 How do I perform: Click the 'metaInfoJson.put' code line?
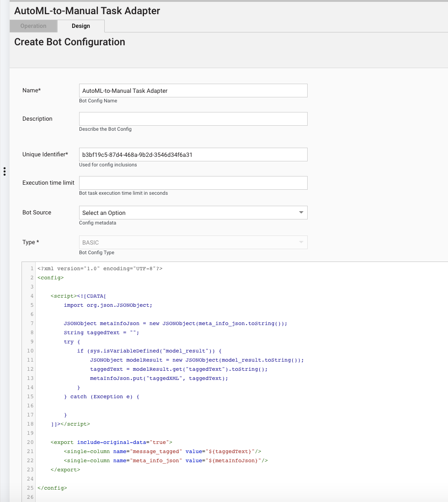(x=159, y=378)
